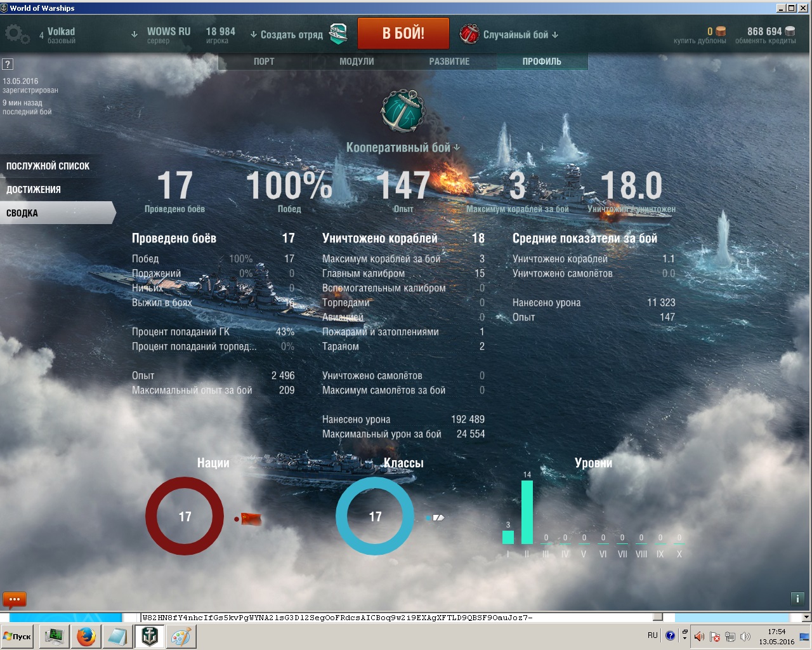
Task: Open the notepad-like taskbar icon
Action: point(117,636)
